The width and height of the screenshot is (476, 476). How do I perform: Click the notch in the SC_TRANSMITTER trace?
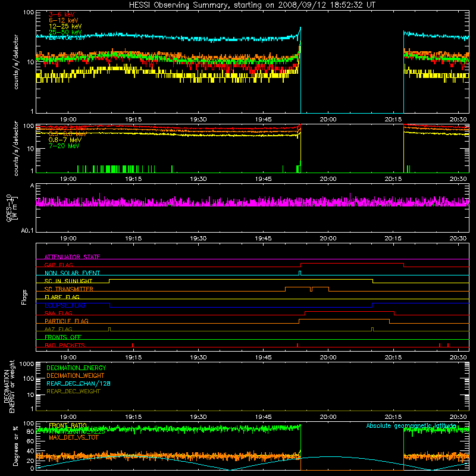[x=311, y=289]
